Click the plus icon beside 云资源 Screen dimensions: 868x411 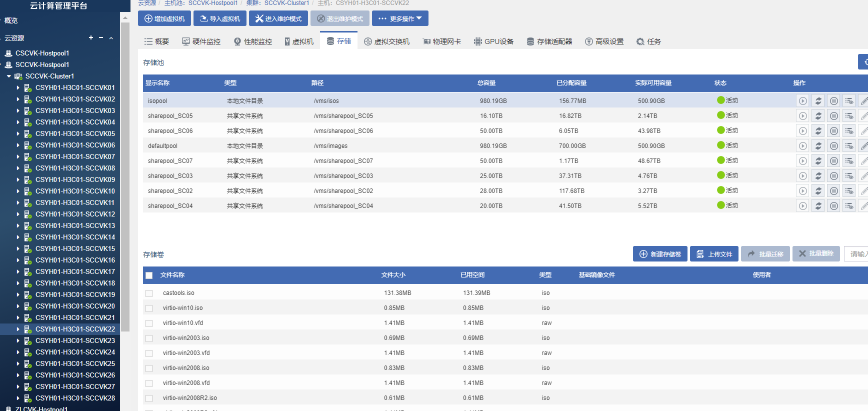(x=90, y=37)
